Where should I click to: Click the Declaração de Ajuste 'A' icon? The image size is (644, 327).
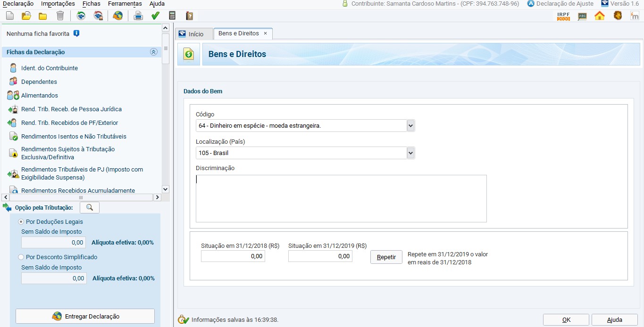point(531,3)
